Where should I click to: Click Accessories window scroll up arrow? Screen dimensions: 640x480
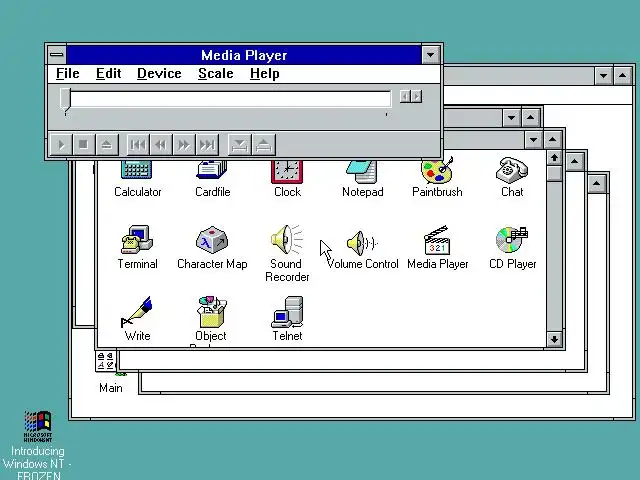pos(554,158)
